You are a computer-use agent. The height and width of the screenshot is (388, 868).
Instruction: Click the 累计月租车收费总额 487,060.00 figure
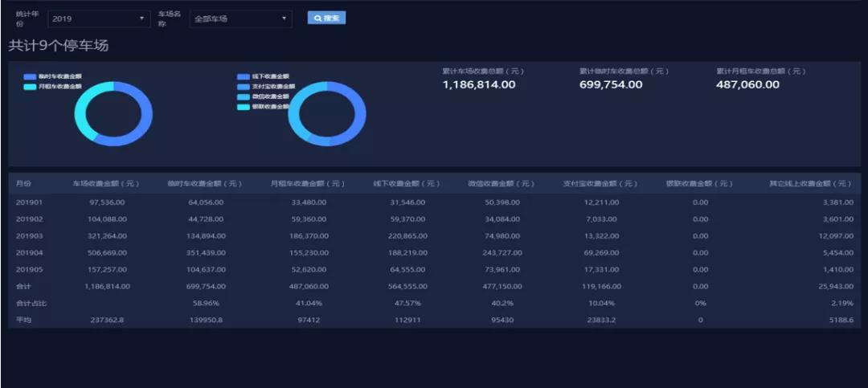tap(747, 84)
